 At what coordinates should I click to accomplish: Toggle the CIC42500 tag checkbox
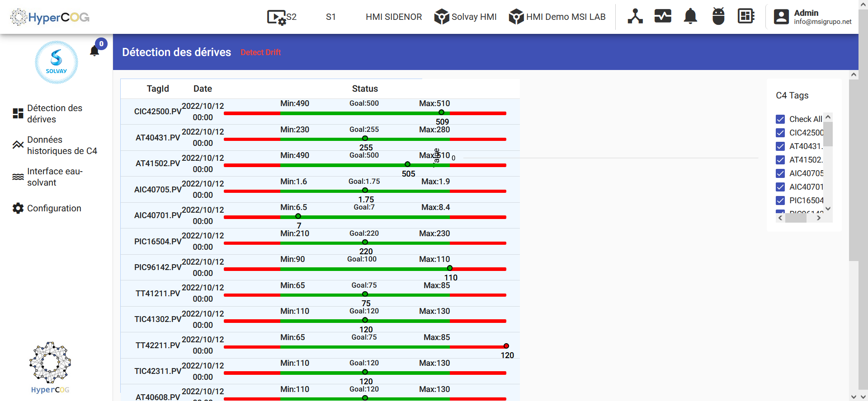[x=780, y=133]
